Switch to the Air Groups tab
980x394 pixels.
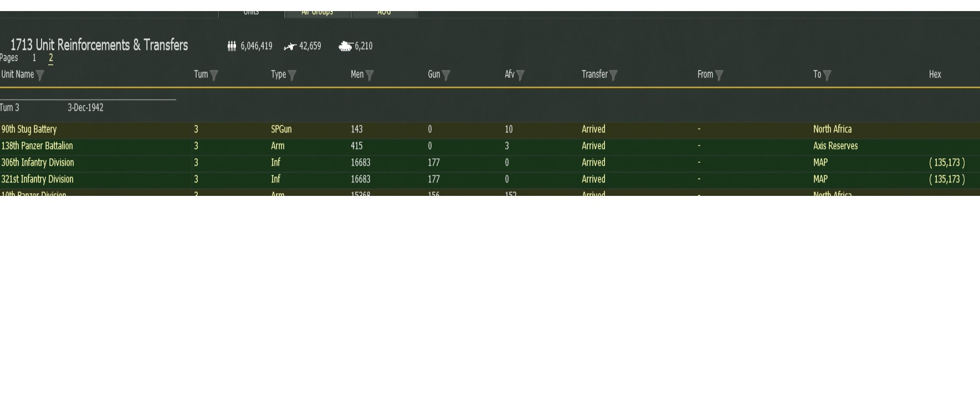[x=317, y=14]
